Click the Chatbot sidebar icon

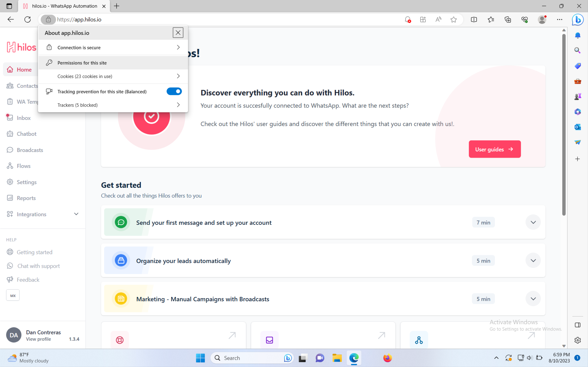(x=10, y=134)
